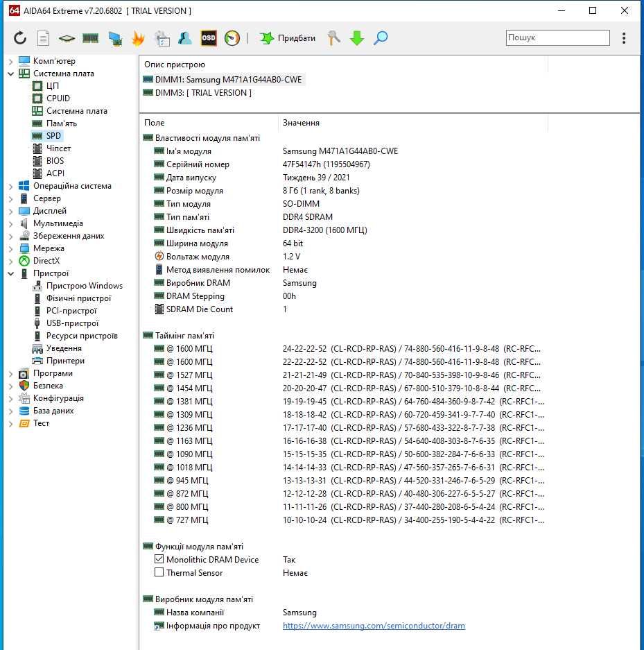
Task: Click the magnifier search icon
Action: tap(381, 38)
